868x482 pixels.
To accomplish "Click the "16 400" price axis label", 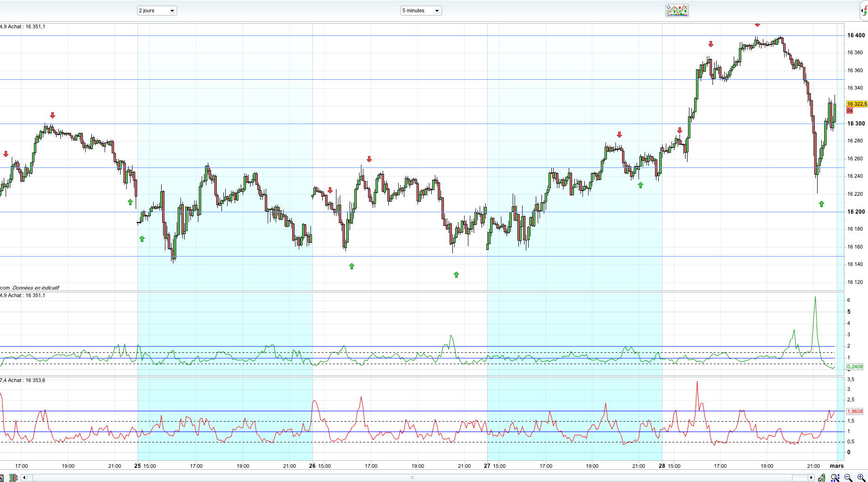I will 856,35.
